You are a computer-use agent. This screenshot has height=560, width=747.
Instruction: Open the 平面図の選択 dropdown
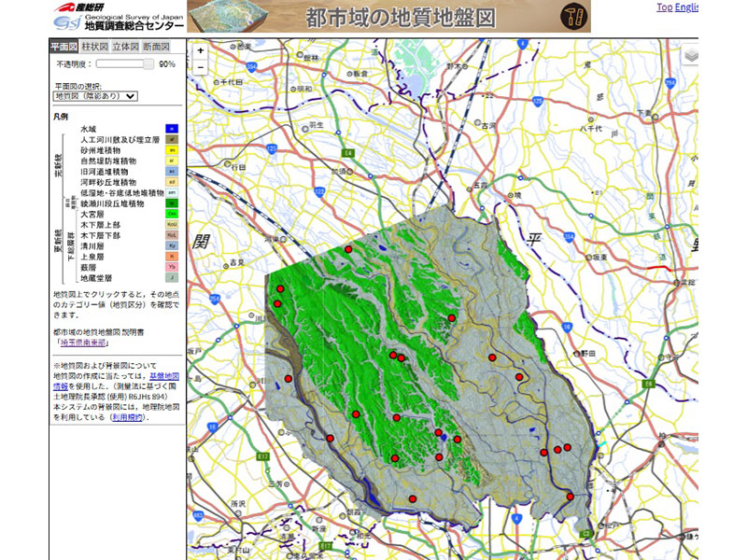[95, 95]
